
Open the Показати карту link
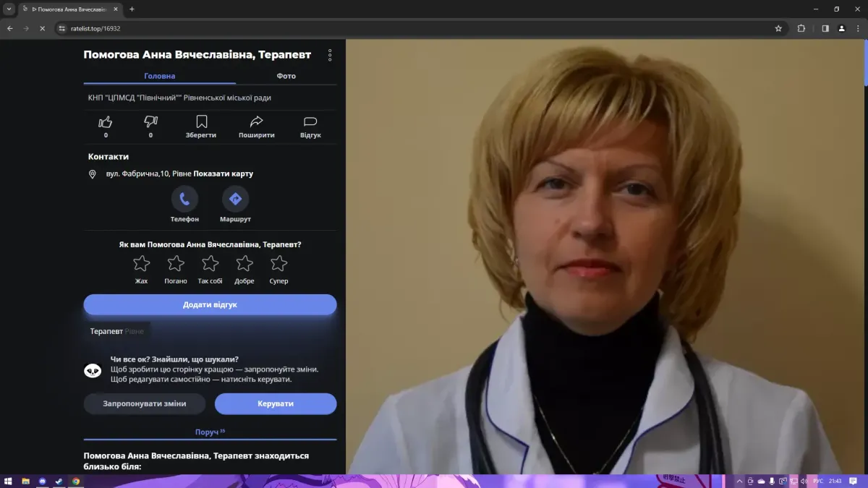(223, 174)
